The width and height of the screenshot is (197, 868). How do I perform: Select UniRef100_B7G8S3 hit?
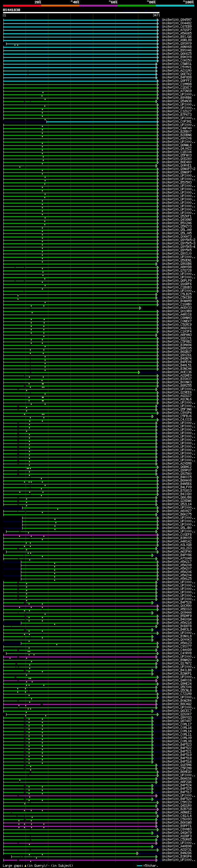pyautogui.click(x=177, y=491)
